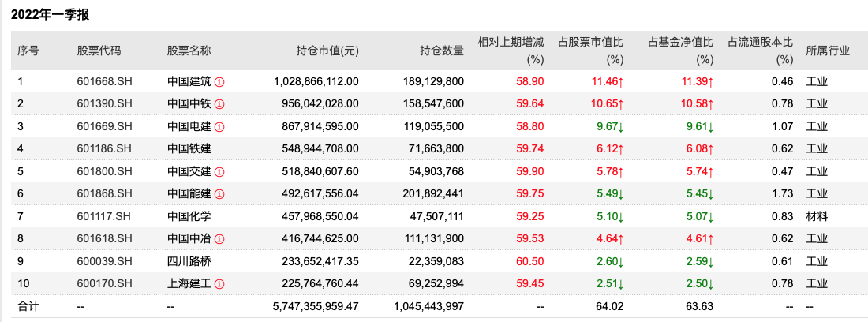Open the red notice icon next to 中国能建

[220, 193]
